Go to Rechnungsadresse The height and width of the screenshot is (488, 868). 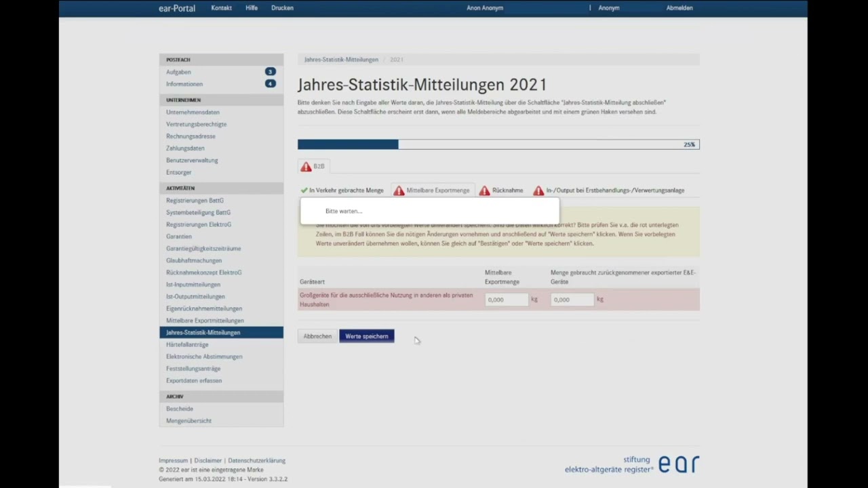click(x=191, y=136)
